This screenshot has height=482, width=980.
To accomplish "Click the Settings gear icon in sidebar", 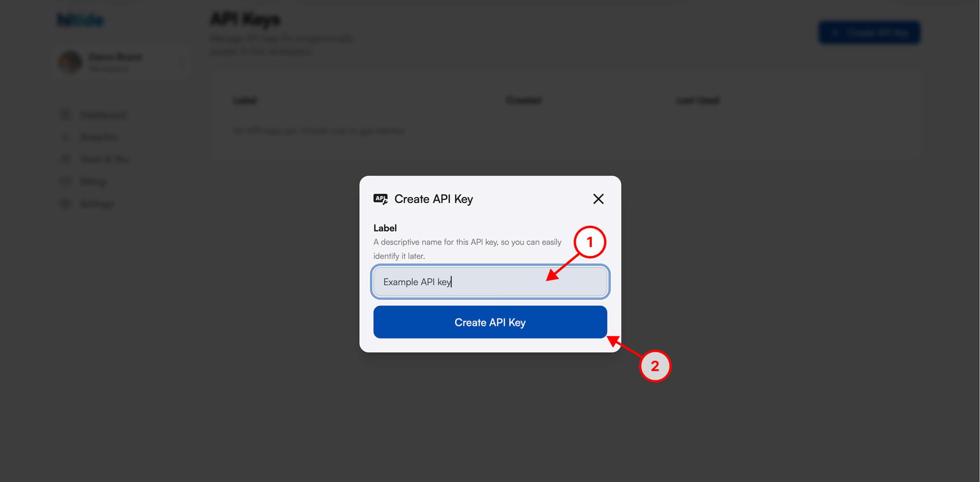I will click(65, 204).
